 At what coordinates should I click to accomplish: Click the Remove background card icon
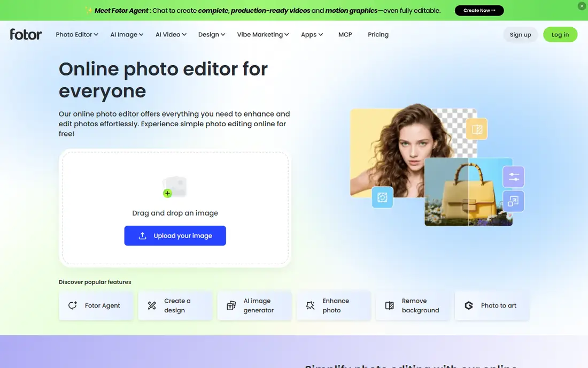[390, 306]
